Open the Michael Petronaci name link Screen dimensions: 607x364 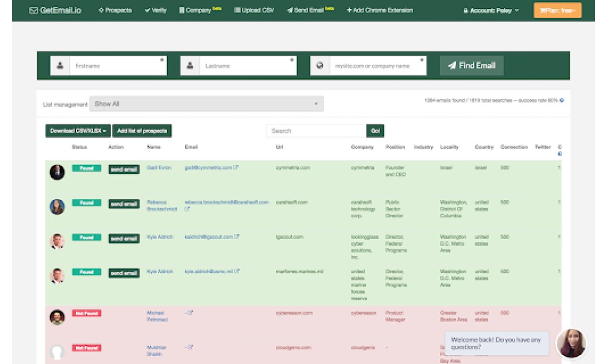pyautogui.click(x=157, y=316)
